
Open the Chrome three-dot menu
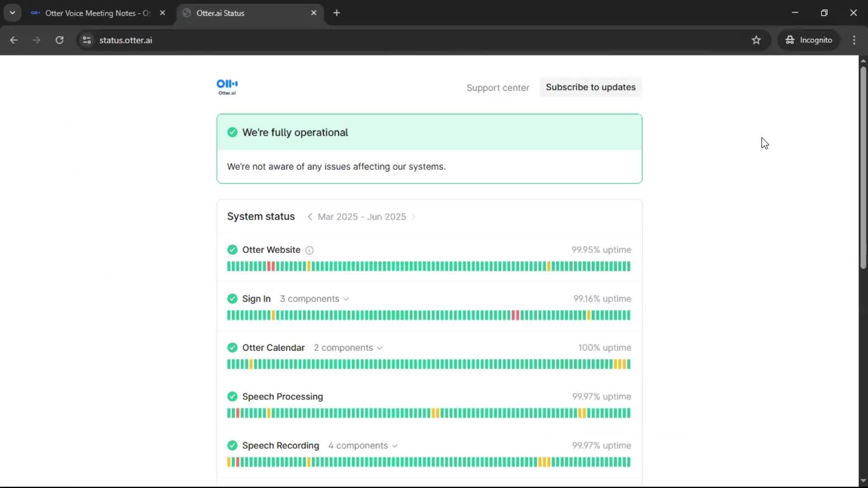854,40
